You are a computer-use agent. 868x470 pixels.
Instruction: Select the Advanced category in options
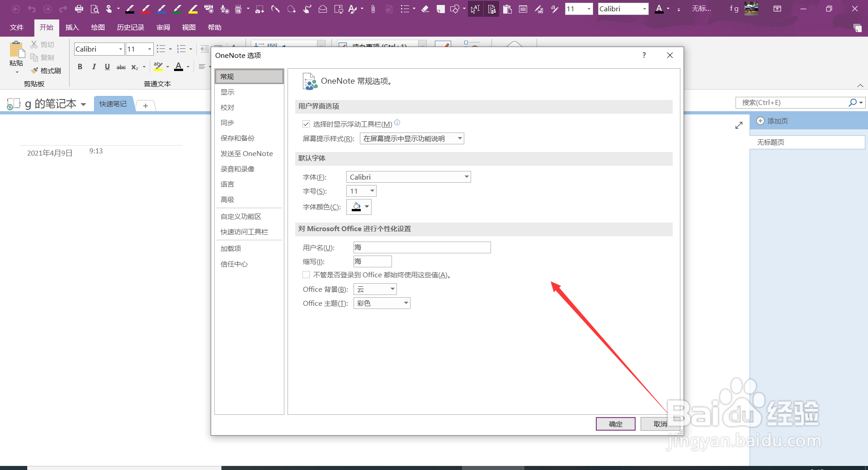[x=249, y=199]
